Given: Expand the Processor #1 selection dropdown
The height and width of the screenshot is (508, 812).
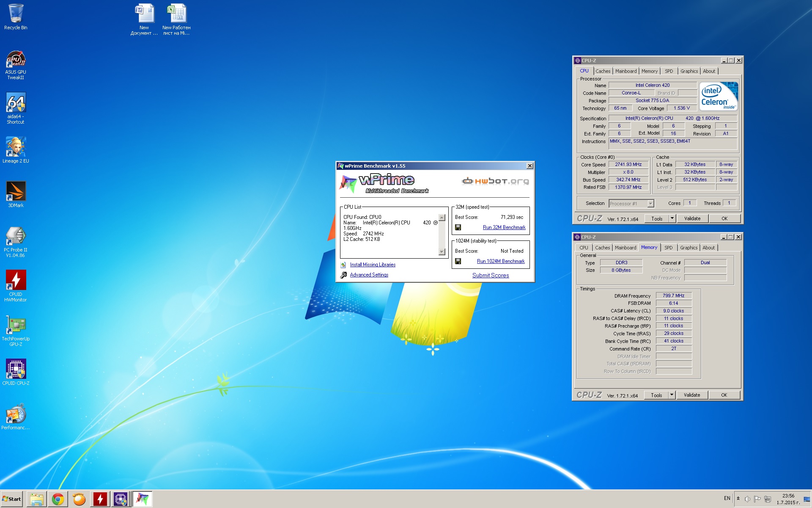Looking at the screenshot, I should [x=650, y=204].
